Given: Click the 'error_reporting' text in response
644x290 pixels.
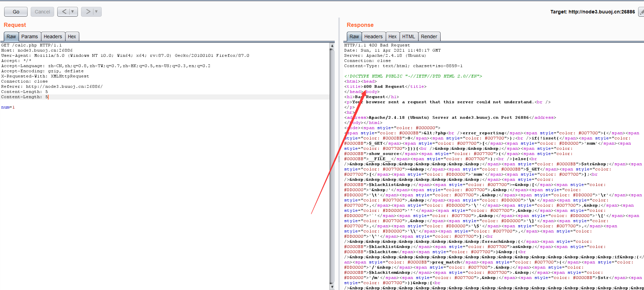Looking at the screenshot, I should (x=483, y=133).
